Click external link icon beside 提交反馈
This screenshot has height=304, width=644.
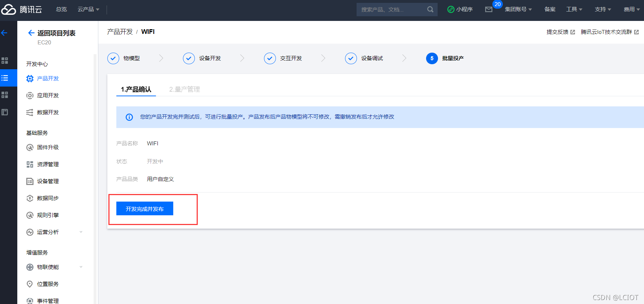573,32
